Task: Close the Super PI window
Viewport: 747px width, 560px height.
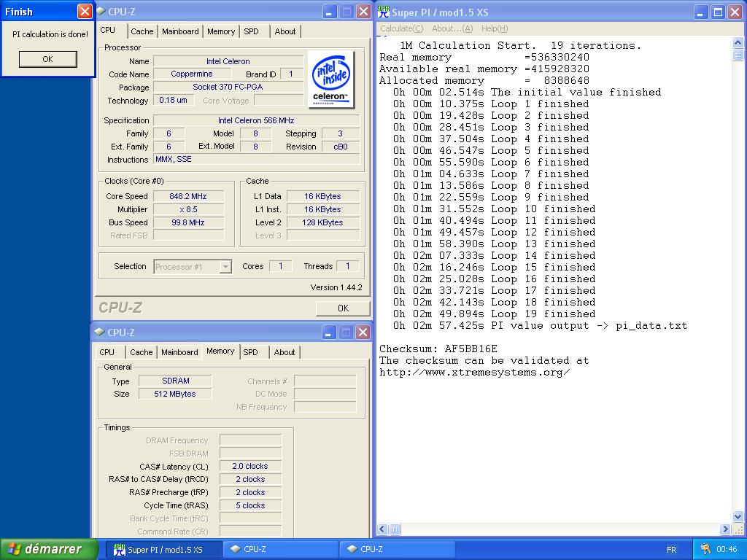Action: 735,12
